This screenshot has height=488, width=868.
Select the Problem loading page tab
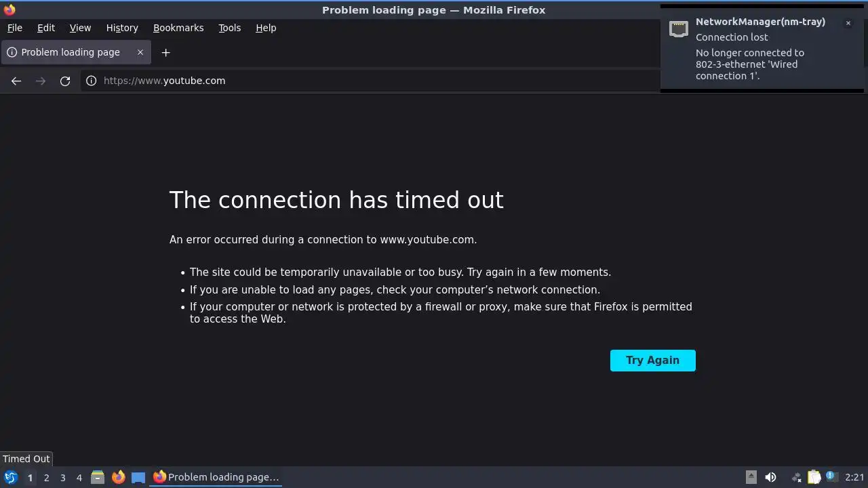[75, 52]
